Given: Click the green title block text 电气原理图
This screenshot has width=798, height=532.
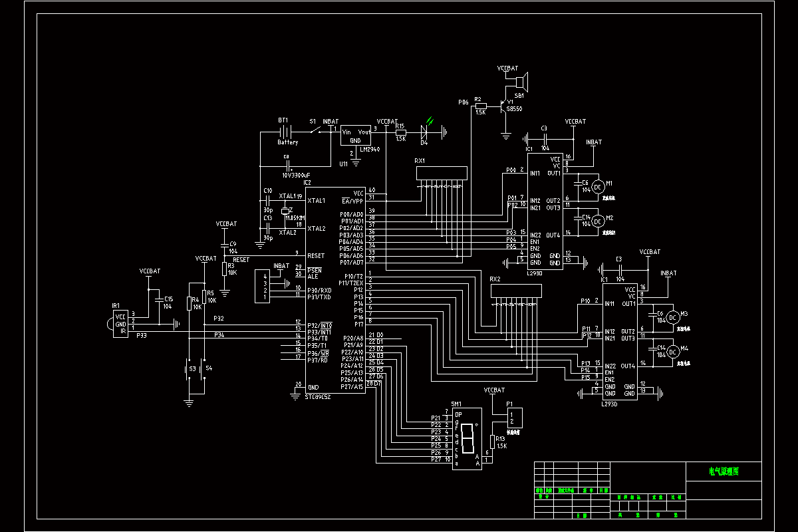Looking at the screenshot, I should click(724, 471).
